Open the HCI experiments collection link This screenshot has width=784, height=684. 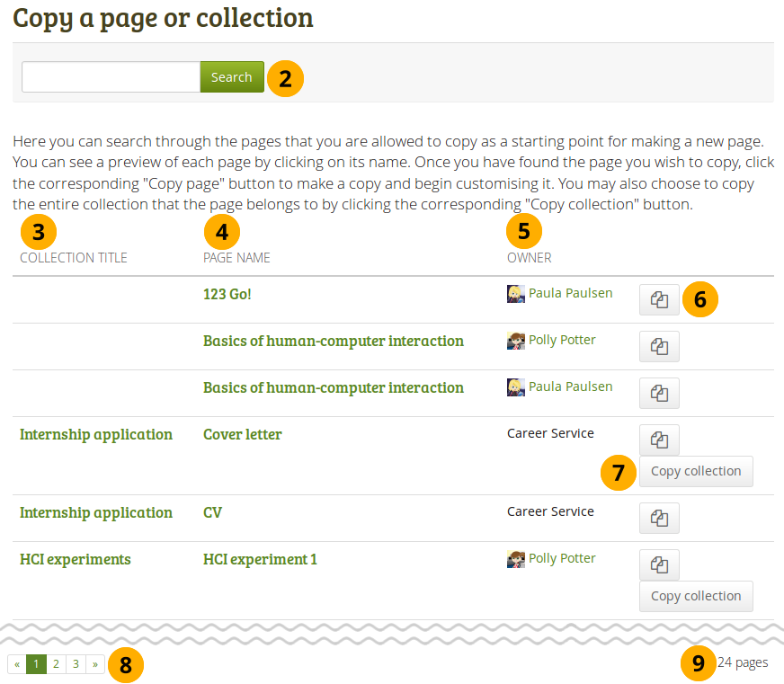pyautogui.click(x=75, y=559)
